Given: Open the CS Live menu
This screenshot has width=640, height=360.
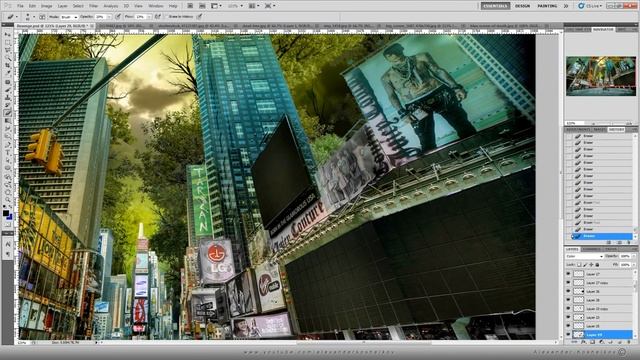Looking at the screenshot, I should pyautogui.click(x=590, y=6).
